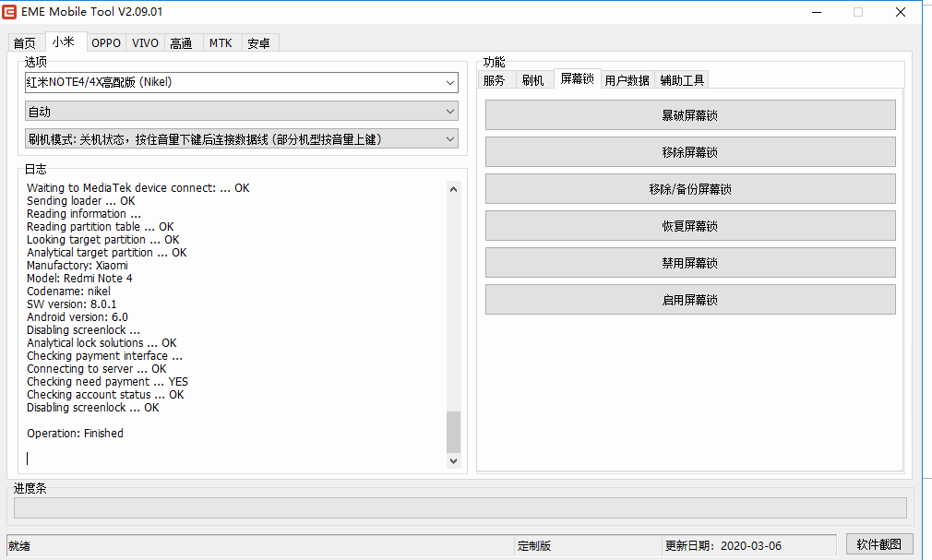The width and height of the screenshot is (932, 560).
Task: Click the 'Model: Redmi Note 4' log line
Action: tap(79, 279)
